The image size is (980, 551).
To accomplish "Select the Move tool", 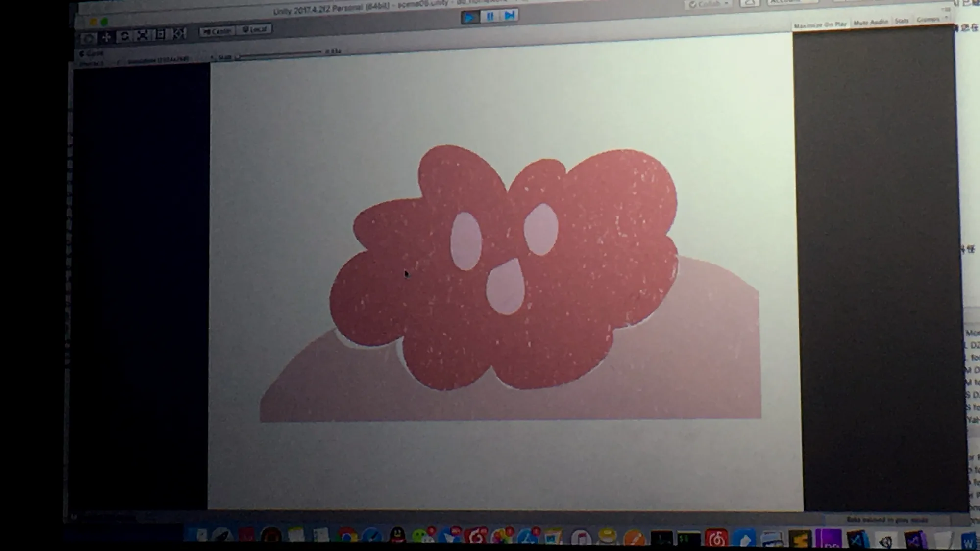I will pos(106,37).
